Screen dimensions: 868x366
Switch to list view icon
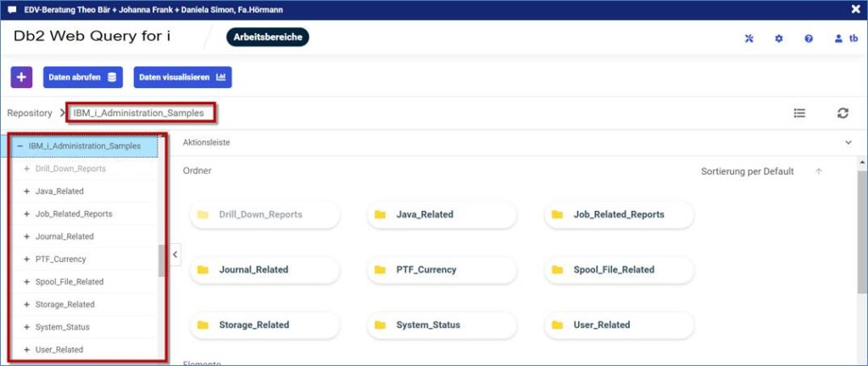tap(799, 113)
